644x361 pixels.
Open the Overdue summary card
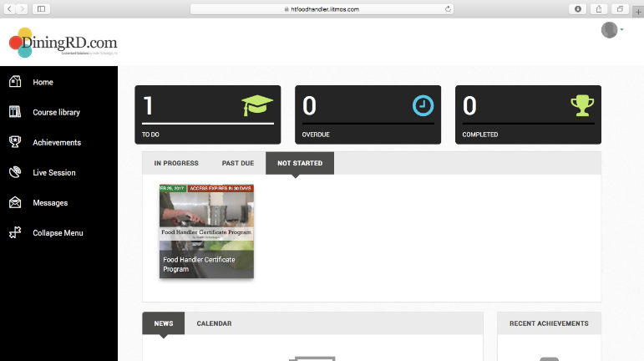368,114
